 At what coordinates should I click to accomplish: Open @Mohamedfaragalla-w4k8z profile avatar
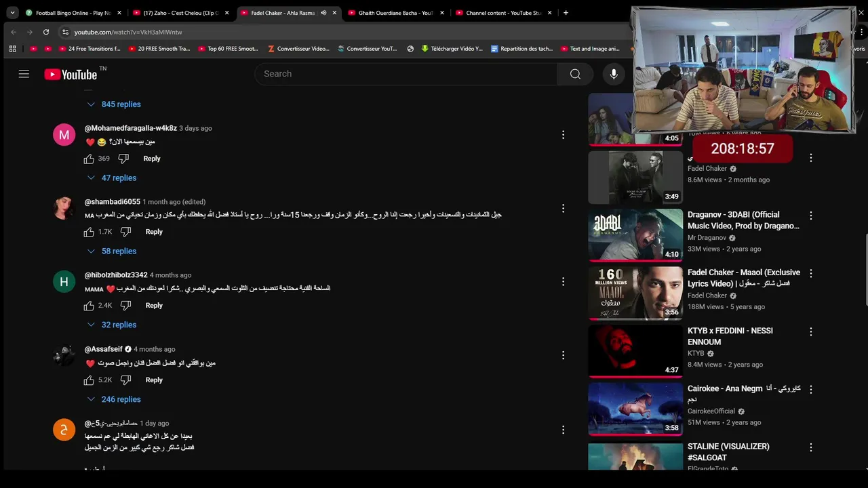coord(64,135)
